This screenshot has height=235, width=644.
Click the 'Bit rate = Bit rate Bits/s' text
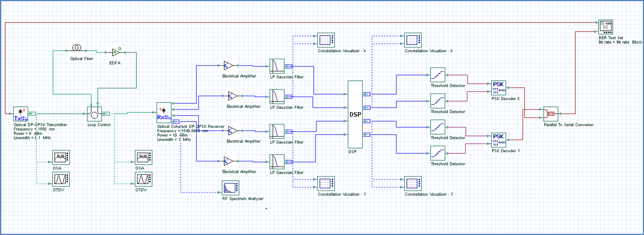pos(620,42)
